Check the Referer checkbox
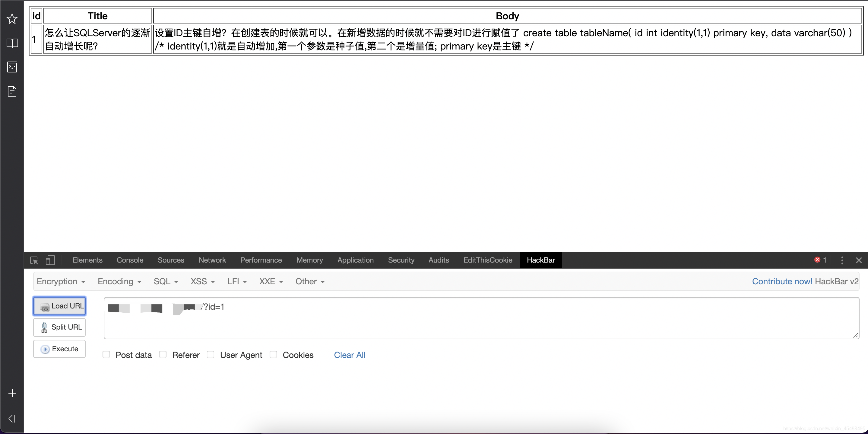 click(x=163, y=354)
